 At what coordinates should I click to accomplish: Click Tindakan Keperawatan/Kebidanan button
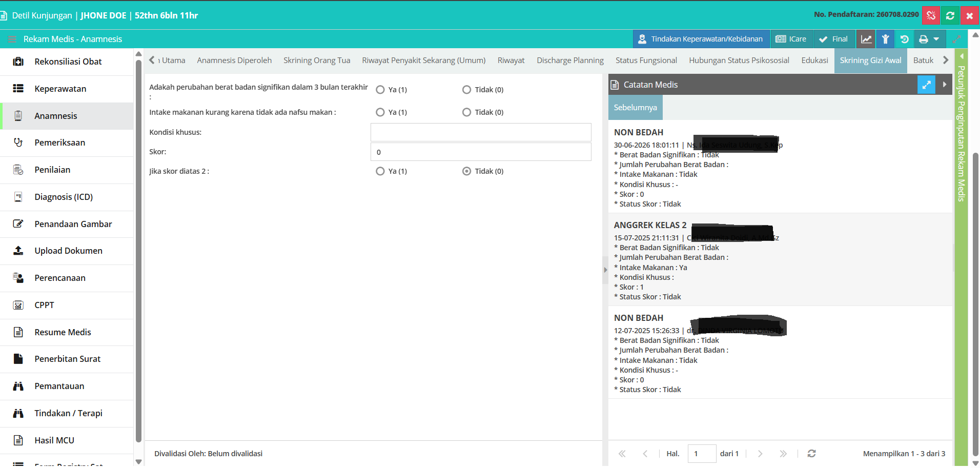[701, 39]
